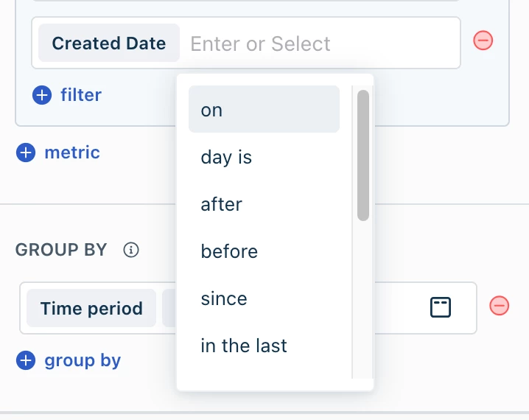
Task: Click the plus icon beside filter
Action: click(42, 95)
